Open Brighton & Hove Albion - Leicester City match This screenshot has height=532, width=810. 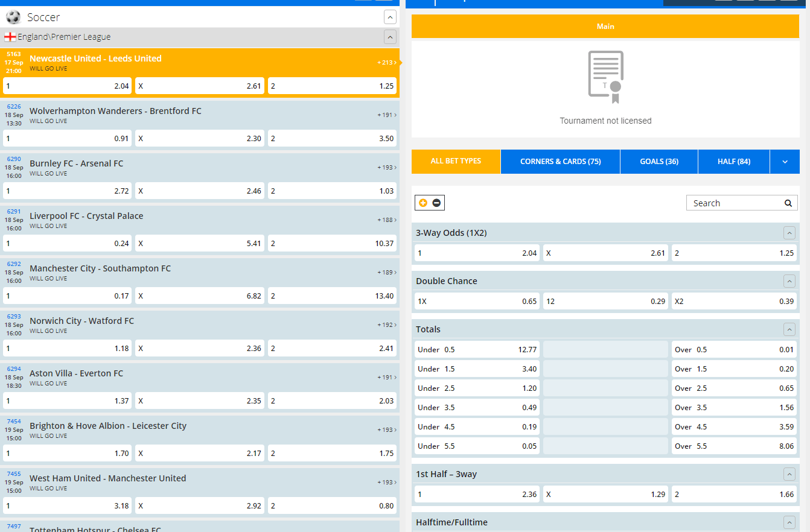[x=108, y=426]
